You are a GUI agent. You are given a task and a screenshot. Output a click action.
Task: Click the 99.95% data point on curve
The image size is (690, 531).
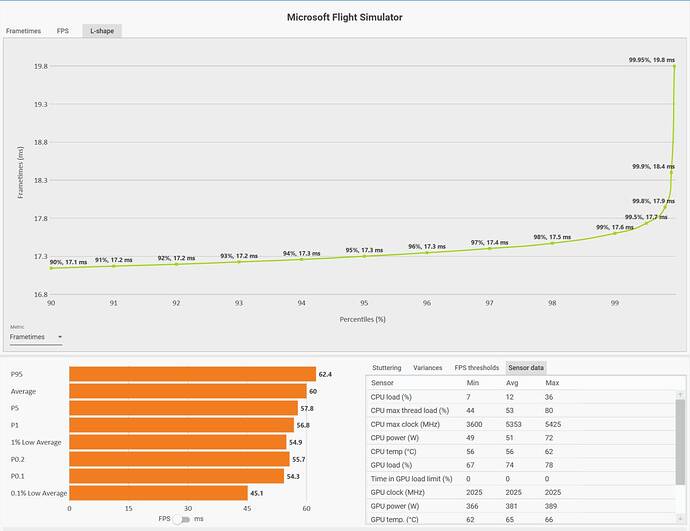[x=674, y=66]
